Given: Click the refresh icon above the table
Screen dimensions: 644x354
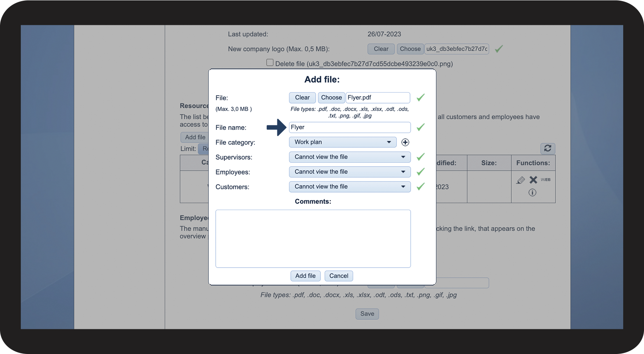Looking at the screenshot, I should pos(547,148).
